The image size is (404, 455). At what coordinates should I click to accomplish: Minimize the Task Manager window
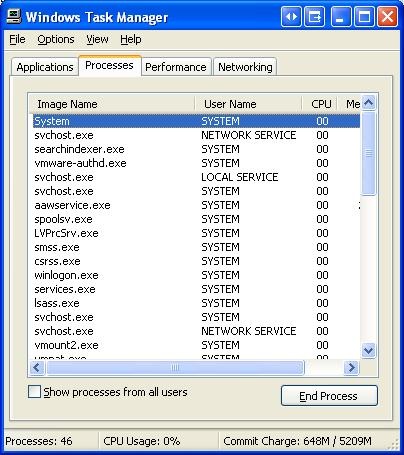click(341, 16)
